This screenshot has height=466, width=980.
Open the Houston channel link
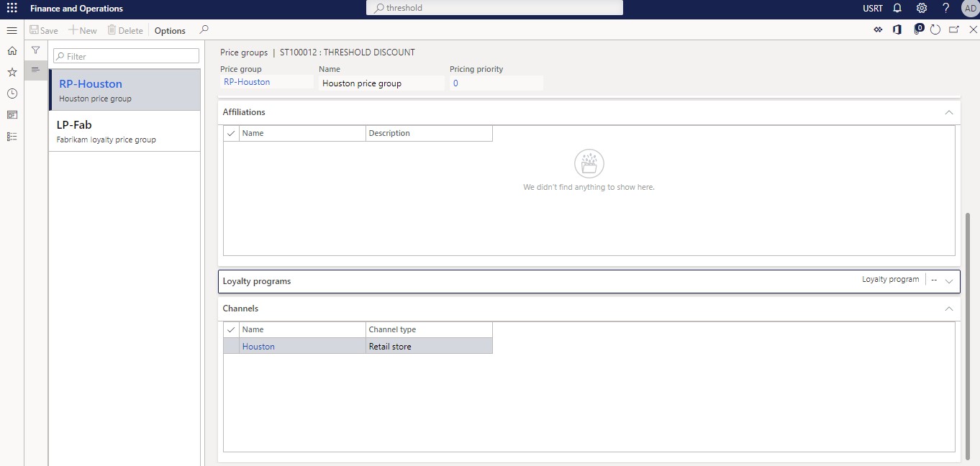click(x=258, y=347)
